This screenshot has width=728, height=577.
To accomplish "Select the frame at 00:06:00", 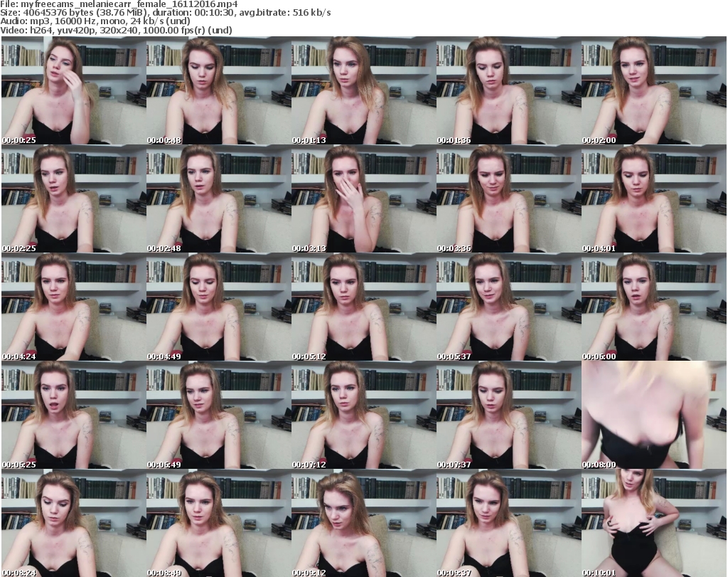I will (653, 307).
